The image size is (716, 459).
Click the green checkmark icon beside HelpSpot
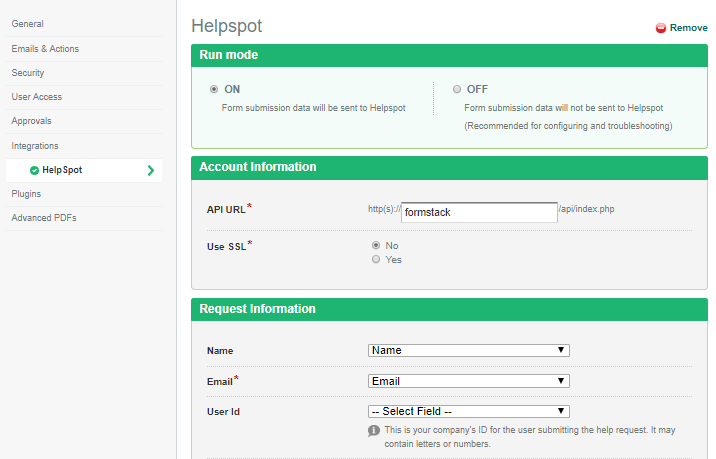[35, 170]
